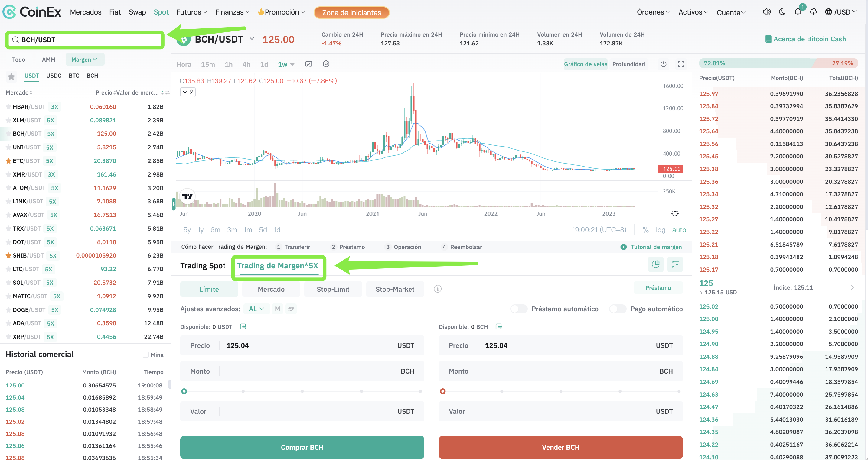
Task: Click the BCH/USDT search field
Action: click(x=85, y=40)
